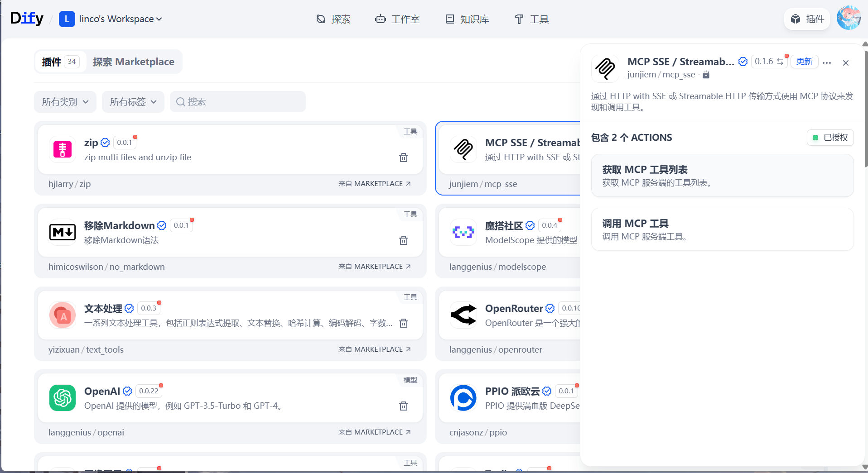Open the 探索 navigation item
Viewport: 868px width, 473px height.
tap(333, 19)
